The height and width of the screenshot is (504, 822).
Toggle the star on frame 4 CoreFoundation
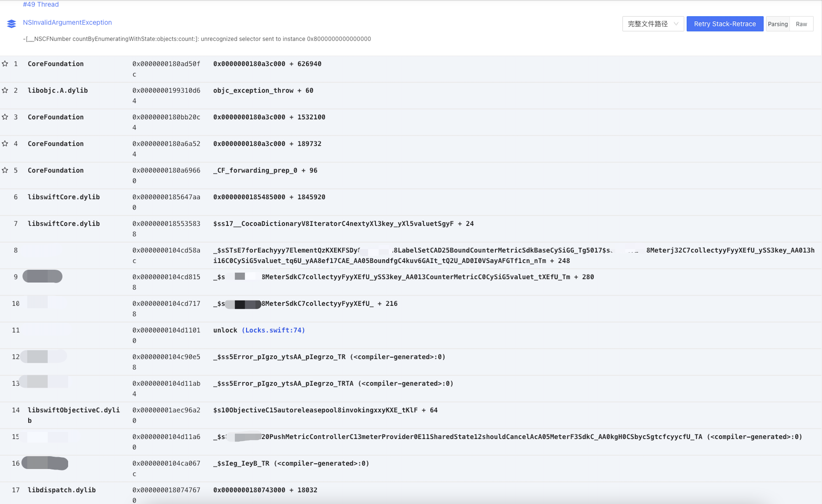pyautogui.click(x=5, y=143)
